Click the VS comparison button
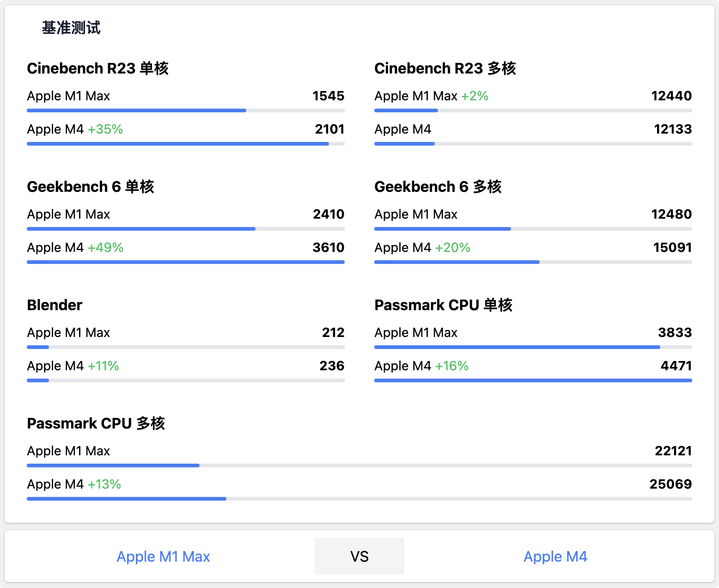The width and height of the screenshot is (719, 588). coord(359,556)
